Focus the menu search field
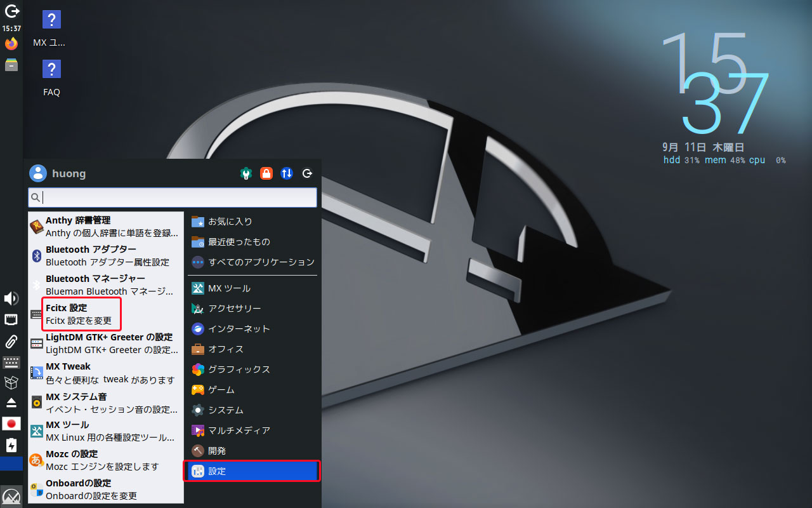812x508 pixels. pos(173,197)
